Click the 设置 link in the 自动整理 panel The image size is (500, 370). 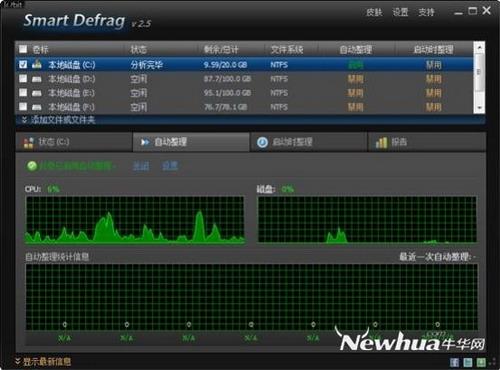[170, 166]
